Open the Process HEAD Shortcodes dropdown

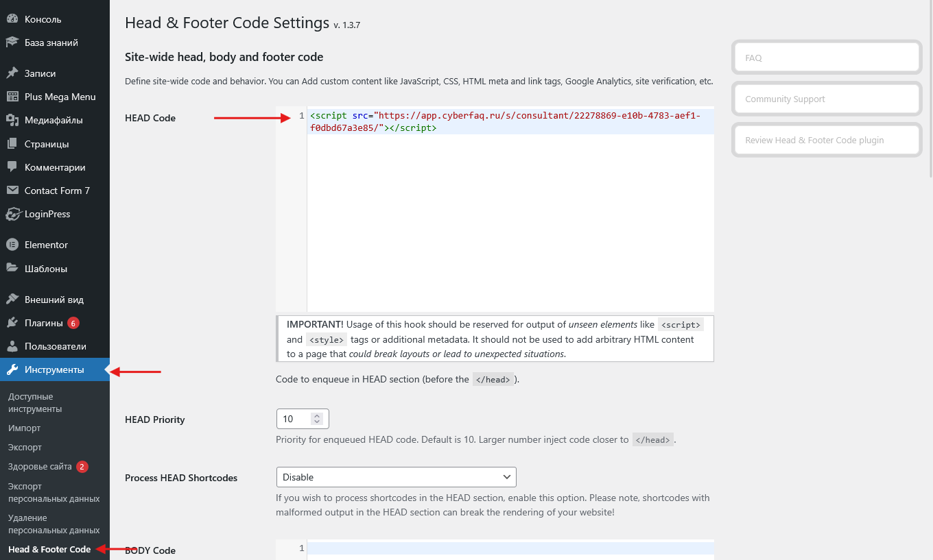pyautogui.click(x=396, y=477)
